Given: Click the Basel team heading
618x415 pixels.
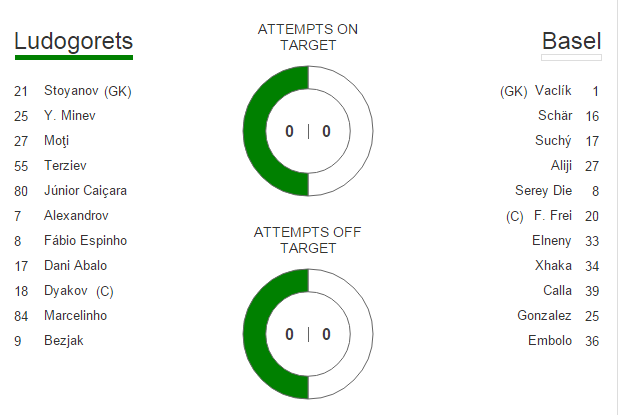Looking at the screenshot, I should point(571,41).
